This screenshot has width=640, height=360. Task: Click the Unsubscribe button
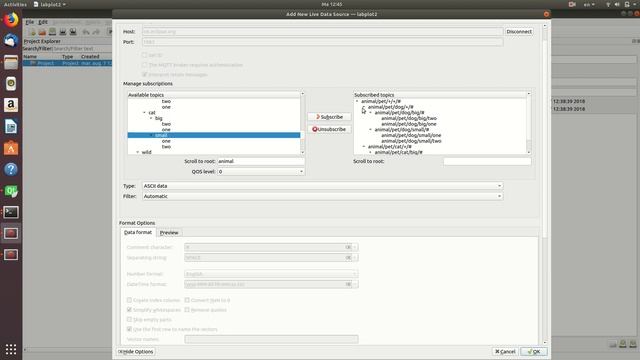point(329,129)
